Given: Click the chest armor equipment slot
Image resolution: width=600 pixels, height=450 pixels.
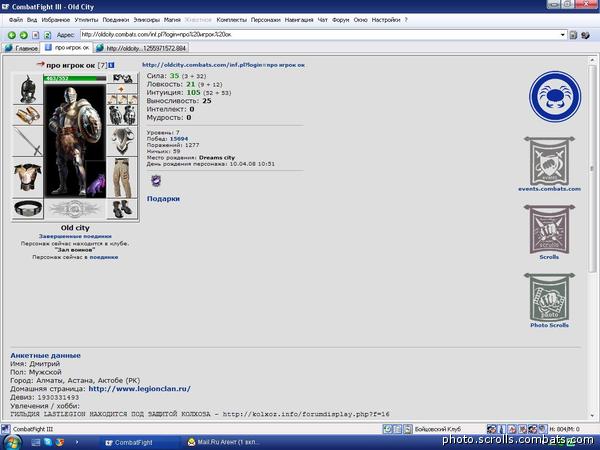Looking at the screenshot, I should (x=28, y=178).
